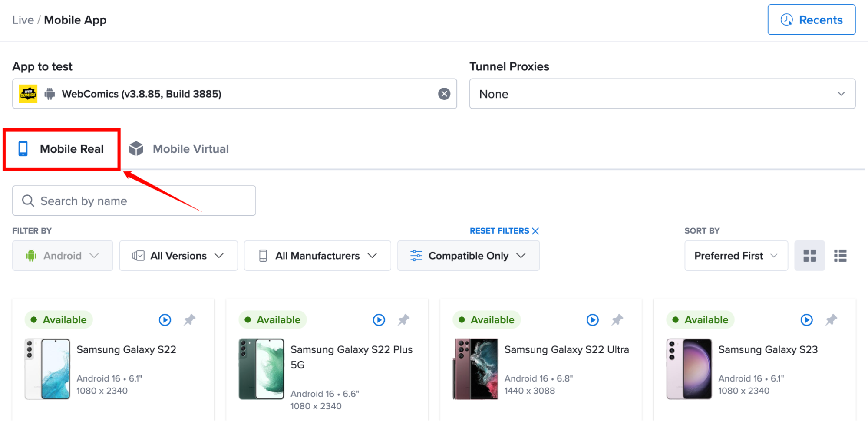
Task: Open the App to test field
Action: point(234,94)
